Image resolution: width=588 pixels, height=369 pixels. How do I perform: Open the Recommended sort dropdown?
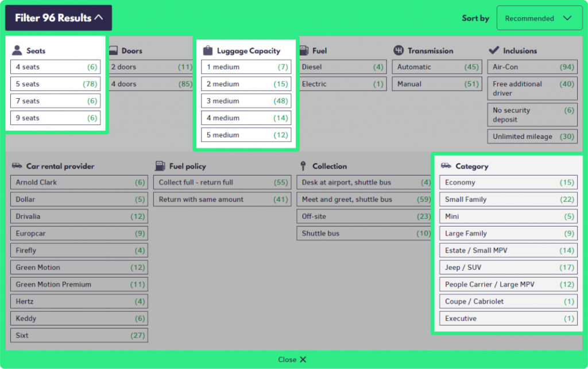[539, 18]
